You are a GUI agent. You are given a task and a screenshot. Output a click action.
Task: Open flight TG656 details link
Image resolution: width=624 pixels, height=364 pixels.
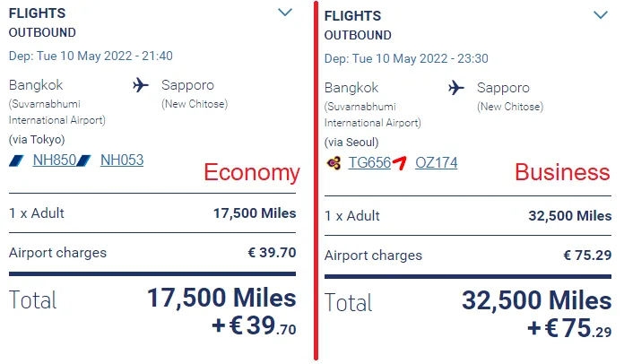coord(369,162)
